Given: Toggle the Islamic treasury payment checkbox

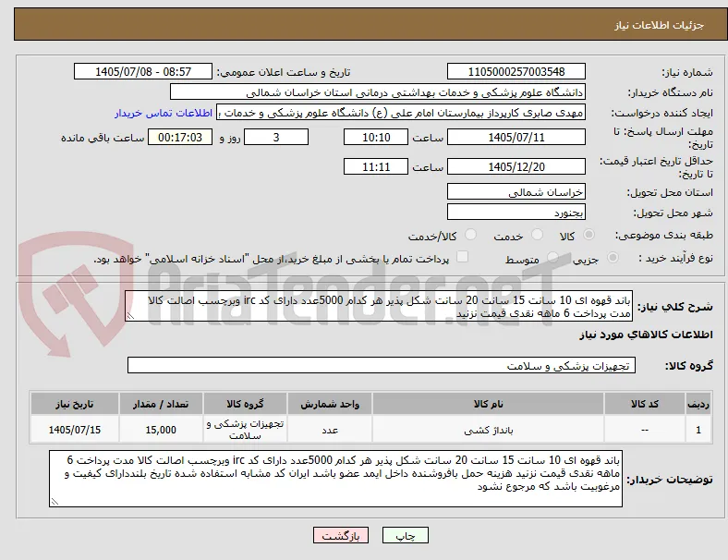Looking at the screenshot, I should [463, 257].
